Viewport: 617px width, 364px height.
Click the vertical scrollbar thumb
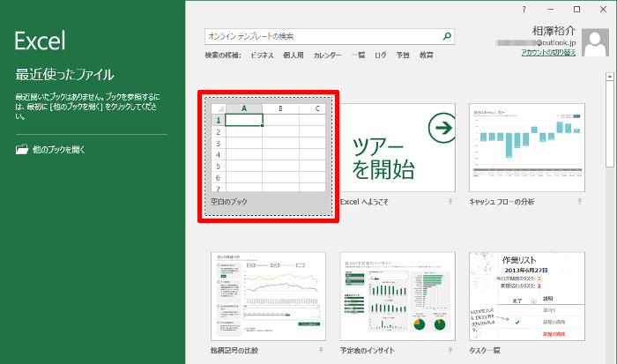coord(610,124)
